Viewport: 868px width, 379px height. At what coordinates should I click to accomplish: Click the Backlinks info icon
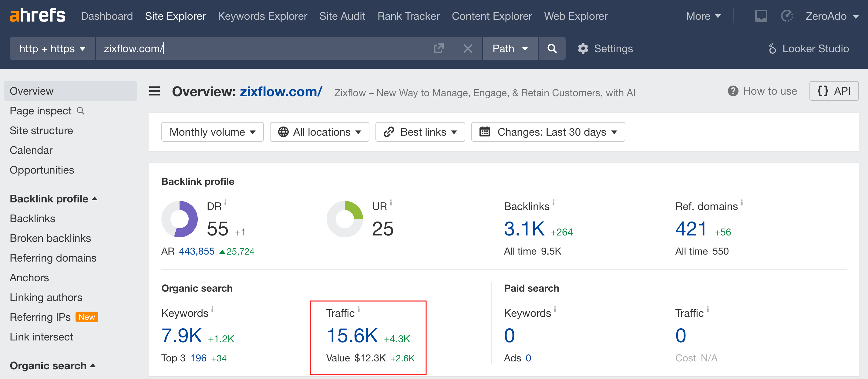[553, 202]
